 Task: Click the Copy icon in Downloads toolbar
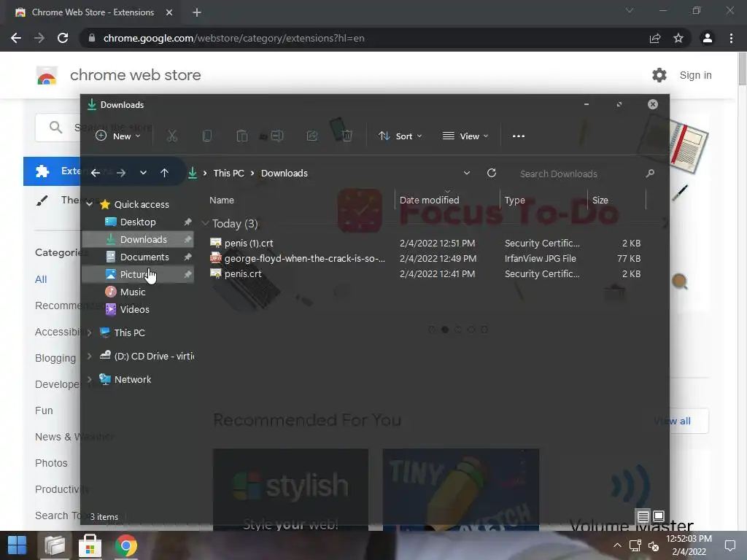[x=206, y=136]
